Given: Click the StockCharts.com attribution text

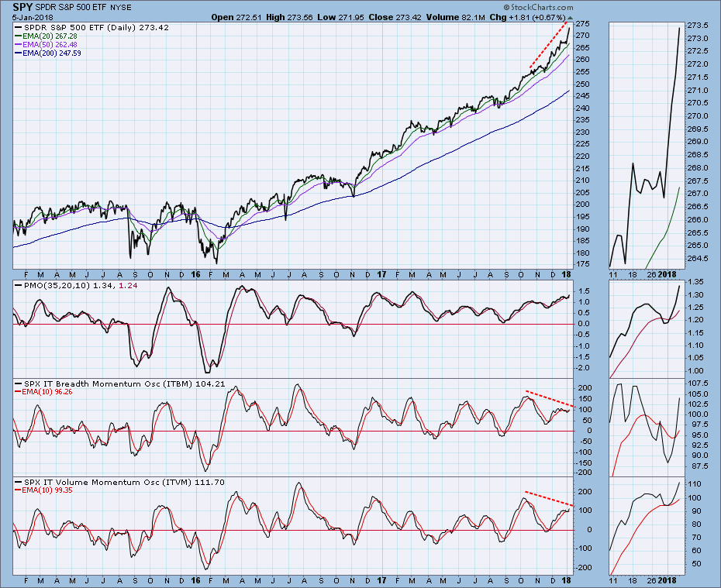Looking at the screenshot, I should [x=539, y=7].
